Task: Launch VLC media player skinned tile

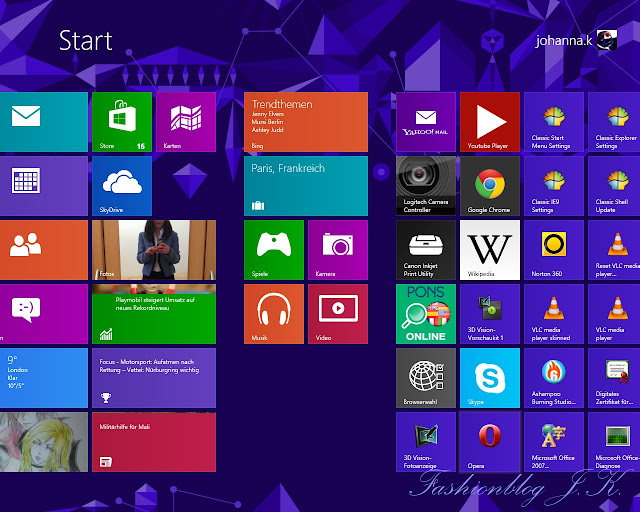Action: click(x=554, y=314)
